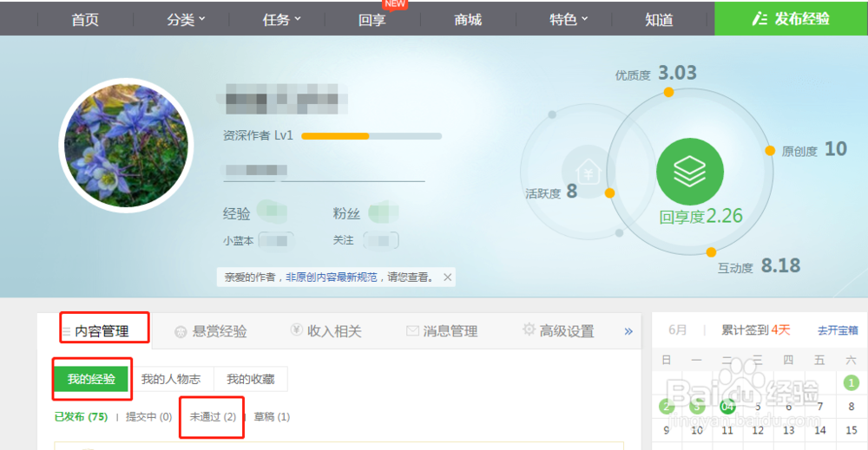Open 知道 in navigation bar
This screenshot has height=450, width=868.
pos(659,20)
